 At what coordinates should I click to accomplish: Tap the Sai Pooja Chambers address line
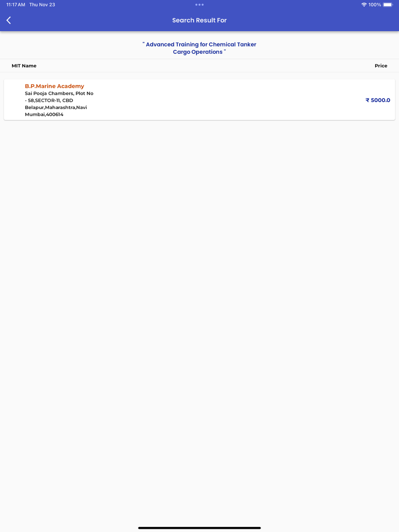pos(59,93)
